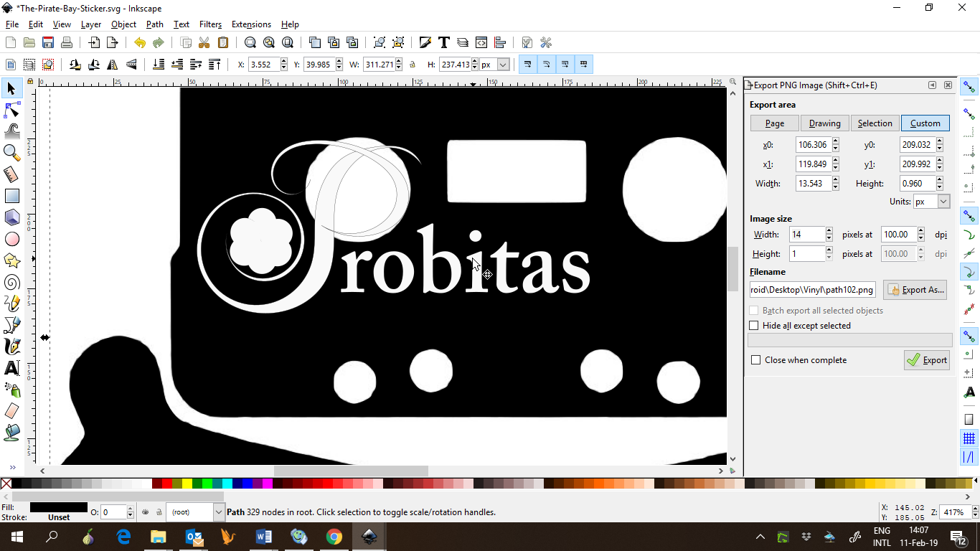This screenshot has width=980, height=551.
Task: Open the Path menu
Action: 155,24
